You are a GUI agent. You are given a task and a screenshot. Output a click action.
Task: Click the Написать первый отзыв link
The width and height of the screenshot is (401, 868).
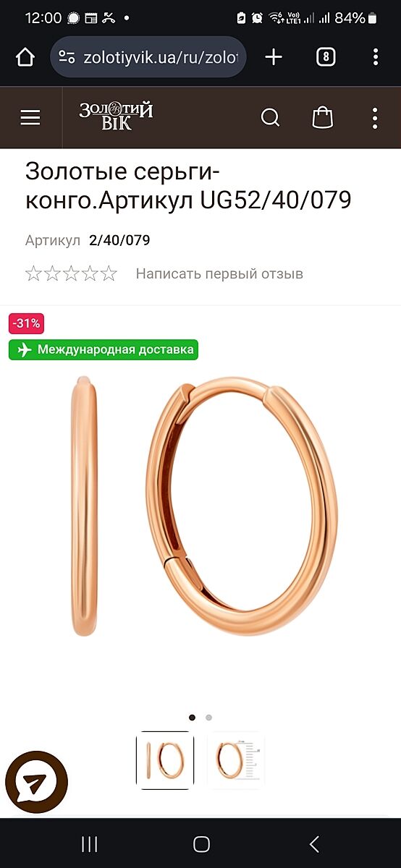tap(219, 273)
